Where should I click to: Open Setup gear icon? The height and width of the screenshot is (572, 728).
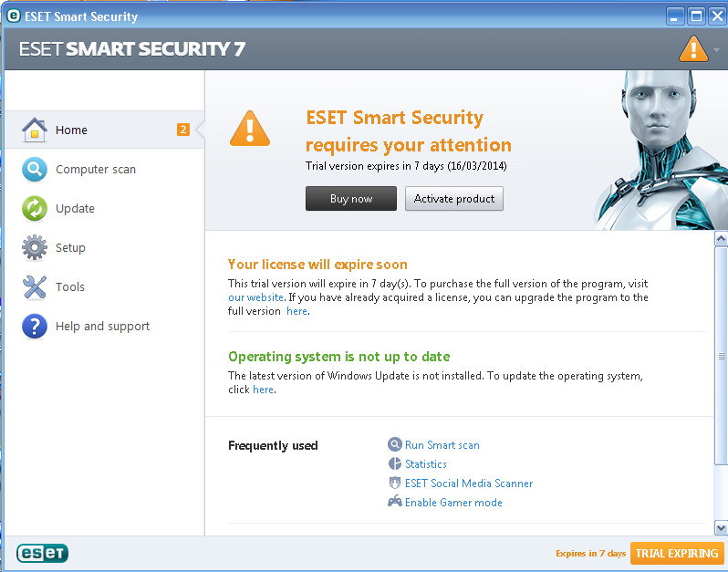(35, 247)
